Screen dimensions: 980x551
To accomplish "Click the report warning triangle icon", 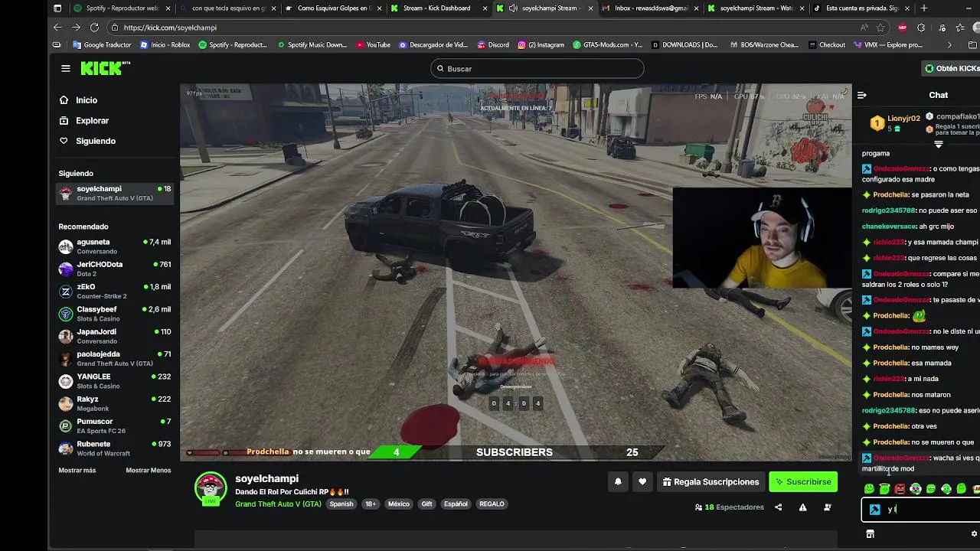I will pos(802,507).
